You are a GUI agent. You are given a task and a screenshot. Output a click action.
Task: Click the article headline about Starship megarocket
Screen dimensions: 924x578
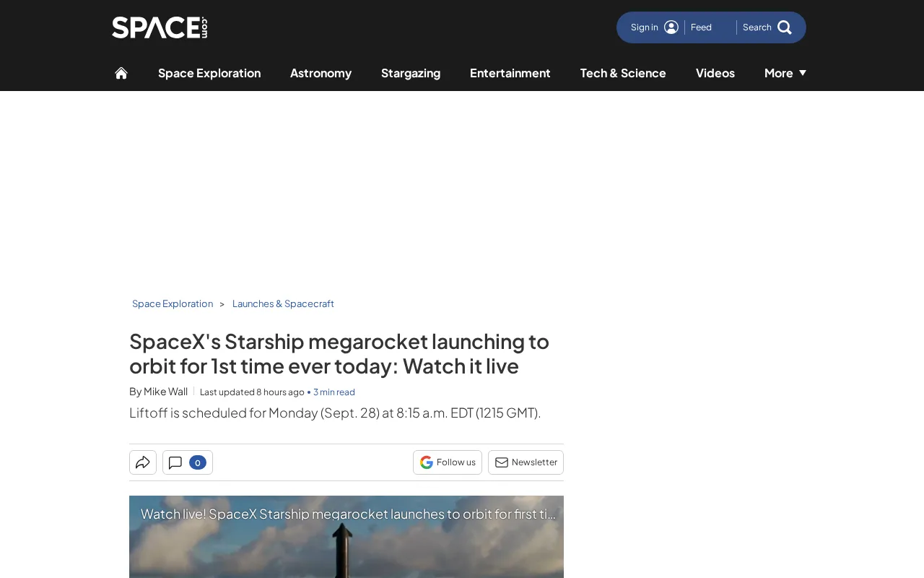click(x=339, y=353)
